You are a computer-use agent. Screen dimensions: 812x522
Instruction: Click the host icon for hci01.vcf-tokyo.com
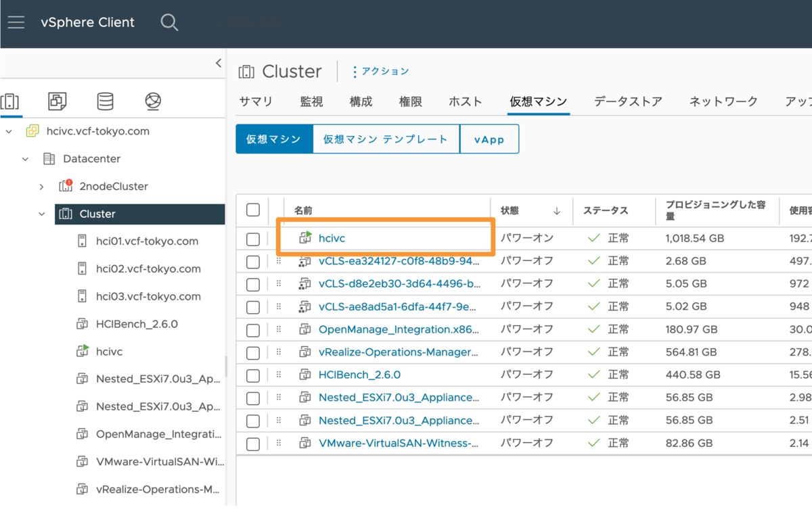coord(82,241)
